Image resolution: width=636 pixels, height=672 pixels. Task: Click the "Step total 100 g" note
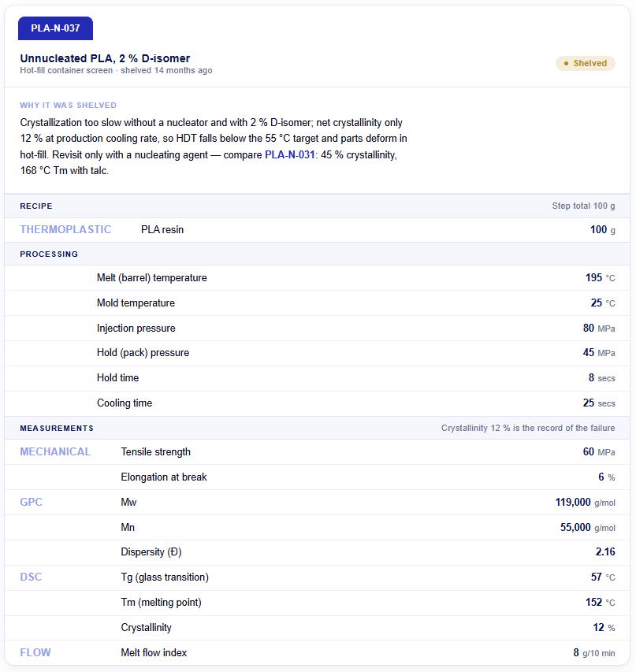tap(583, 206)
